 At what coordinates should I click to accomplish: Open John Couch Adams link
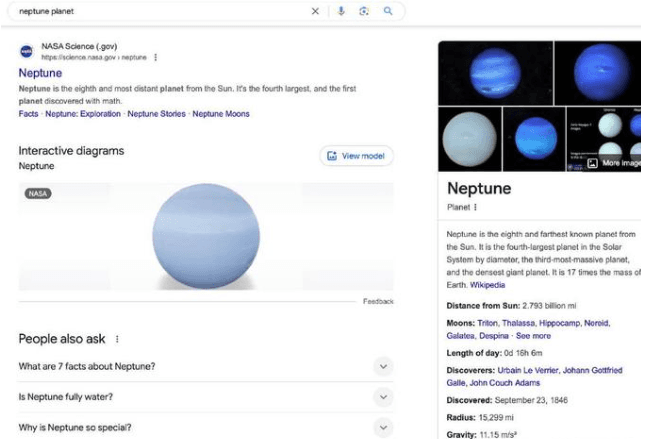pos(505,383)
